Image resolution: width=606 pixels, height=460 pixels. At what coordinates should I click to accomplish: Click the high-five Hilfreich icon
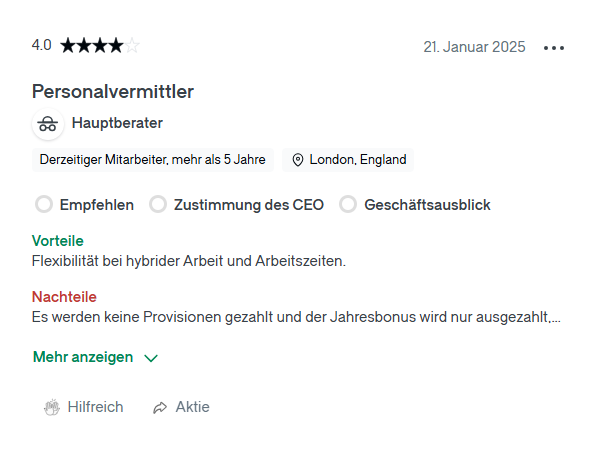[52, 407]
